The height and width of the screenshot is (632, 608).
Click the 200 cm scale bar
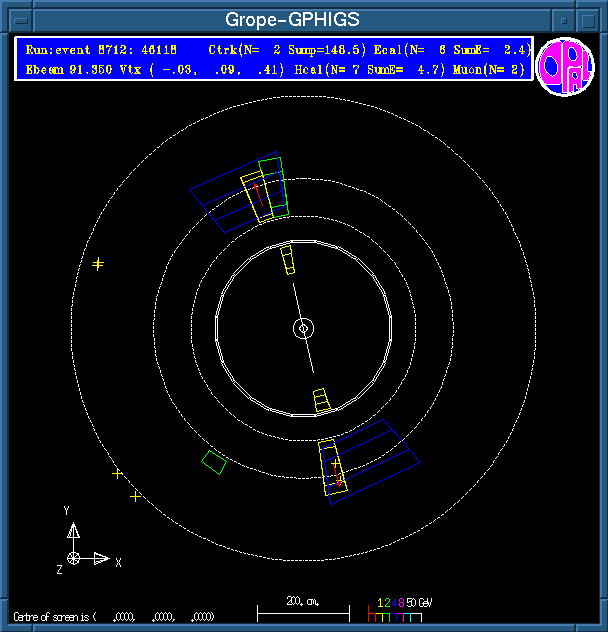click(x=303, y=609)
